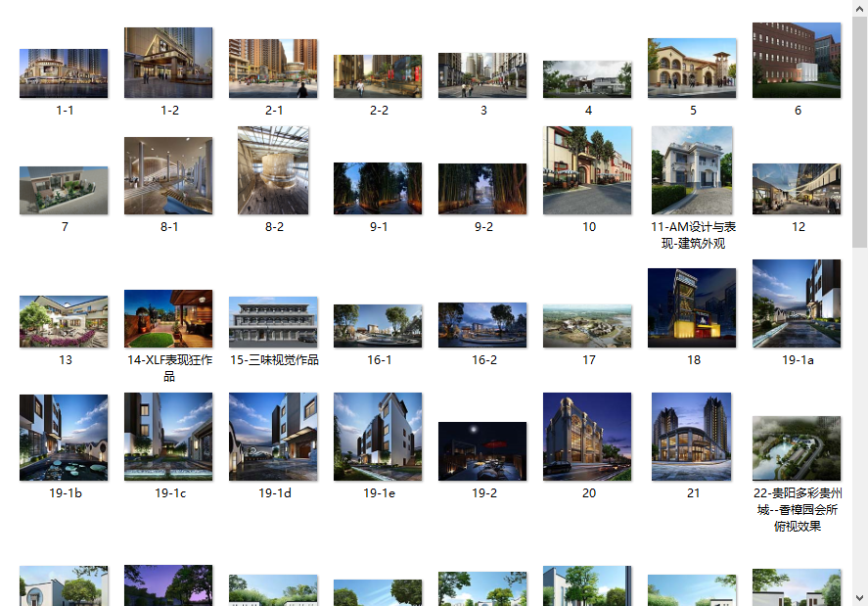The height and width of the screenshot is (606, 868).
Task: Select thumbnail labeled 19-1b
Action: tap(64, 438)
